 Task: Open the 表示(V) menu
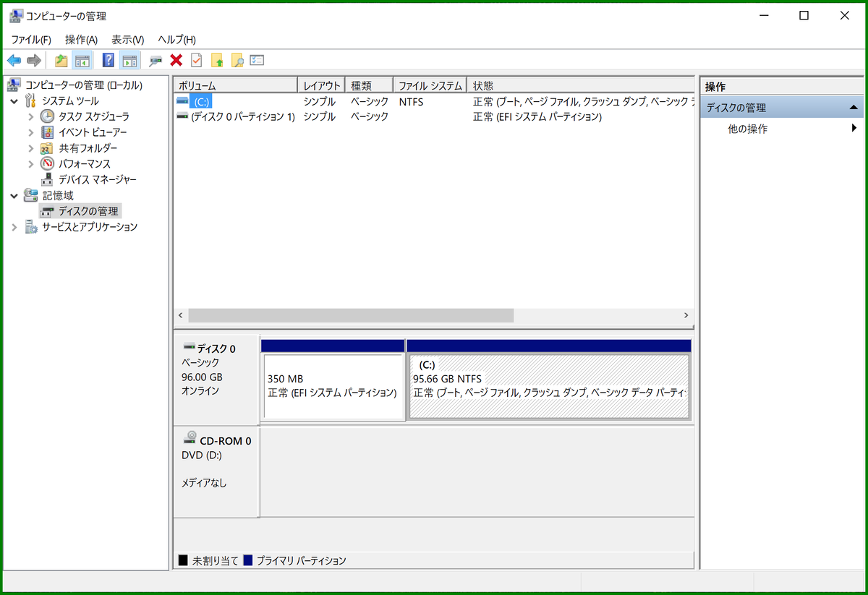pos(128,40)
